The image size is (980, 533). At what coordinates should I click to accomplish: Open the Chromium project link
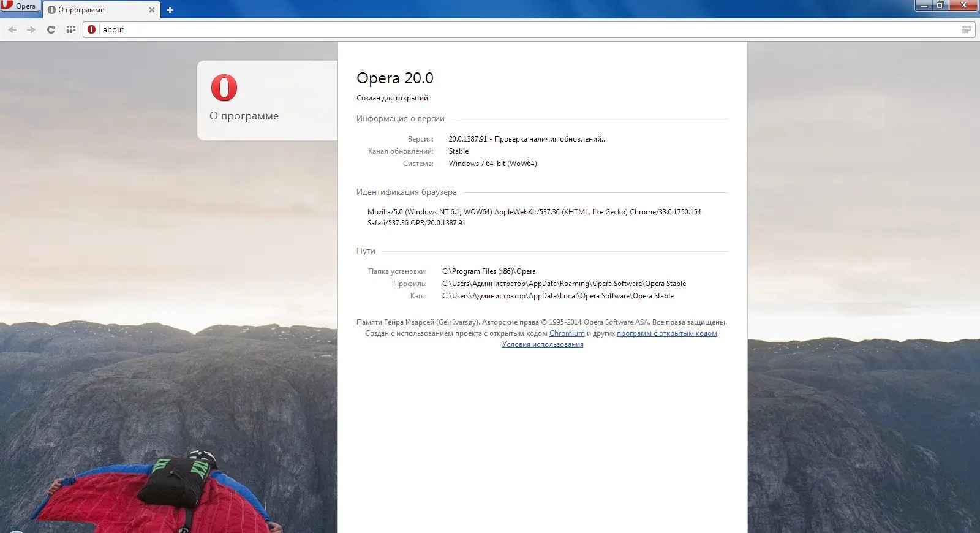tap(567, 333)
